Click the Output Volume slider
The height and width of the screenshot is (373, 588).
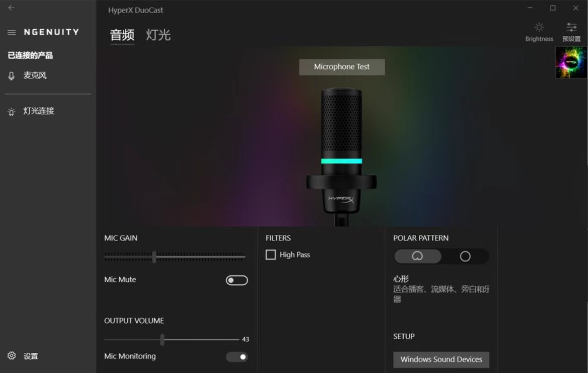coord(171,339)
